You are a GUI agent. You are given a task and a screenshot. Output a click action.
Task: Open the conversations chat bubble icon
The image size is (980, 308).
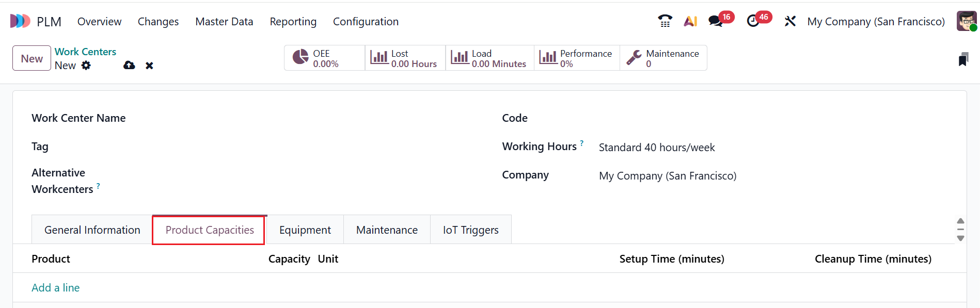[x=715, y=21]
